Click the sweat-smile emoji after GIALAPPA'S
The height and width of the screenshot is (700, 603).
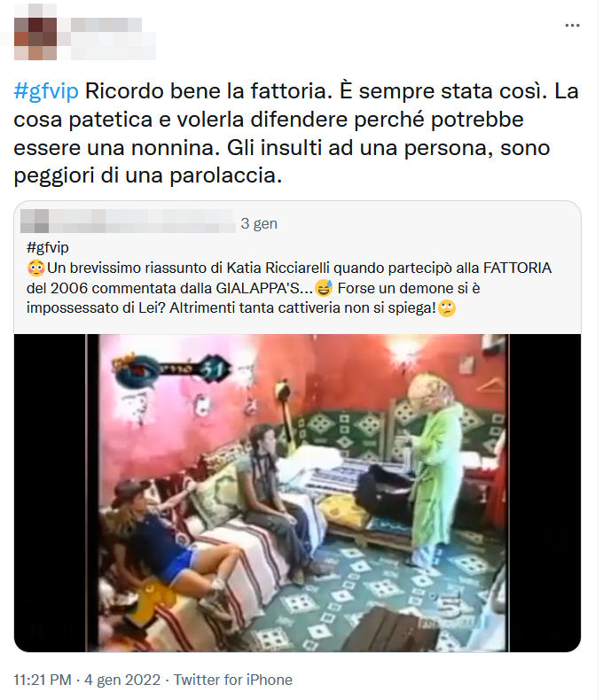(324, 288)
